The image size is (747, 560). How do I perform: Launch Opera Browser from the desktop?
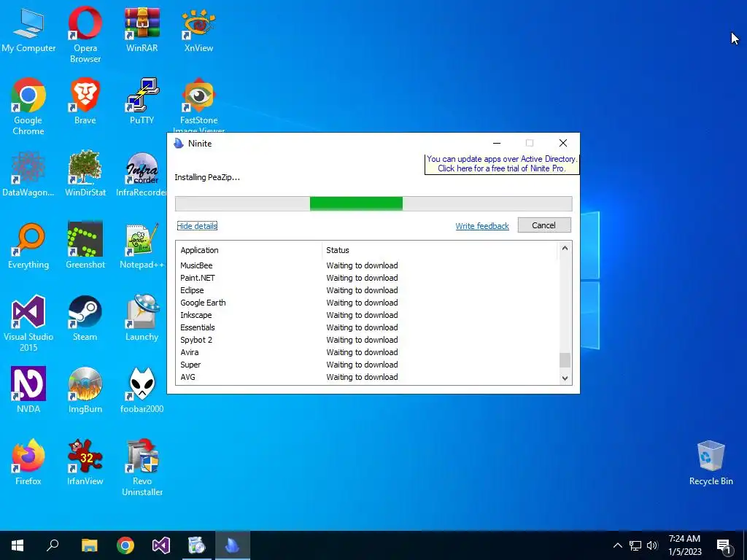click(85, 35)
